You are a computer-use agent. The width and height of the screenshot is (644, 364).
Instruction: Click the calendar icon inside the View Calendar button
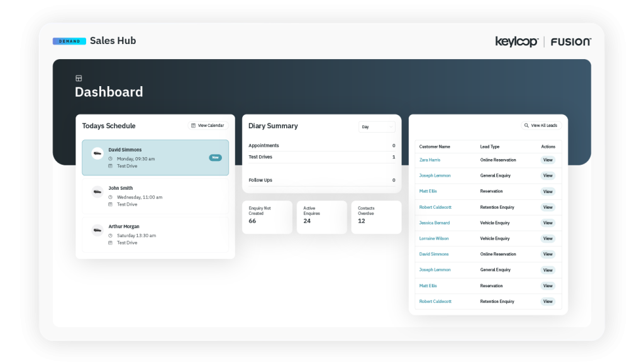click(193, 125)
